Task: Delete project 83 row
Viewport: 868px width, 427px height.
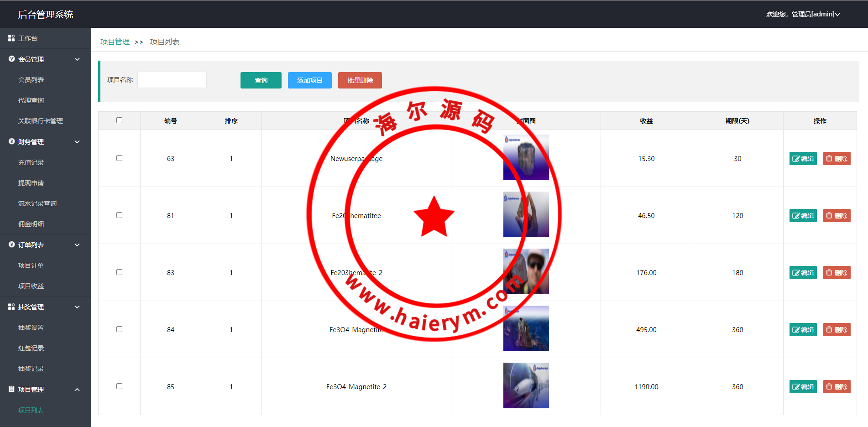Action: click(837, 273)
